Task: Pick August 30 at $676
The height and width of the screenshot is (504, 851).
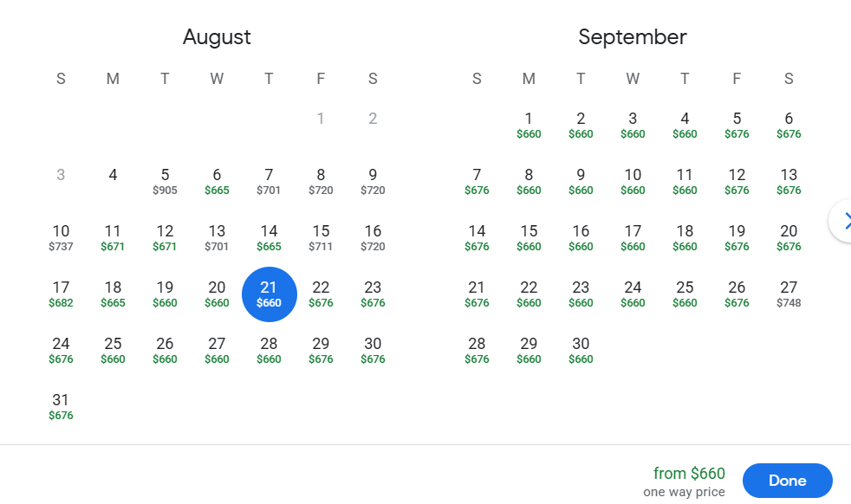Action: [373, 350]
